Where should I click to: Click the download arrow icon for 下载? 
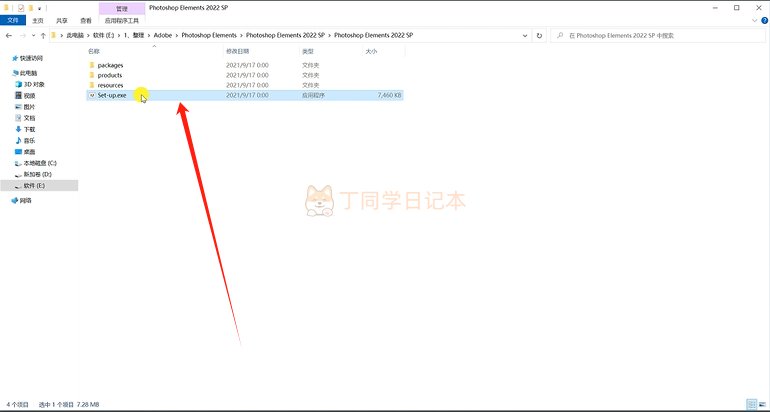[x=19, y=130]
